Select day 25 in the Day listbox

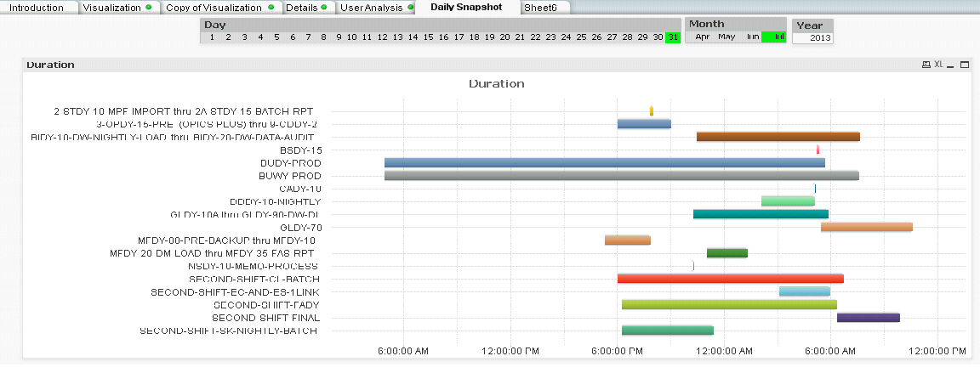581,37
